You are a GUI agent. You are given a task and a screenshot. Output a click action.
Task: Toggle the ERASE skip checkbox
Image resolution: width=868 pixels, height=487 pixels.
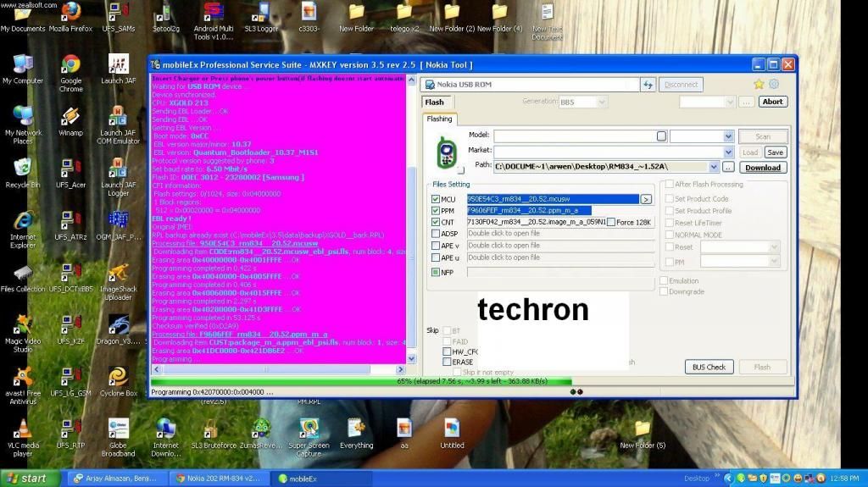(x=447, y=362)
